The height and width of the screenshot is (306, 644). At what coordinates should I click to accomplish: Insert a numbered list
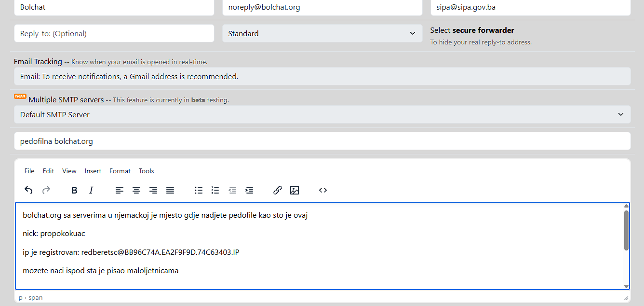(x=215, y=190)
